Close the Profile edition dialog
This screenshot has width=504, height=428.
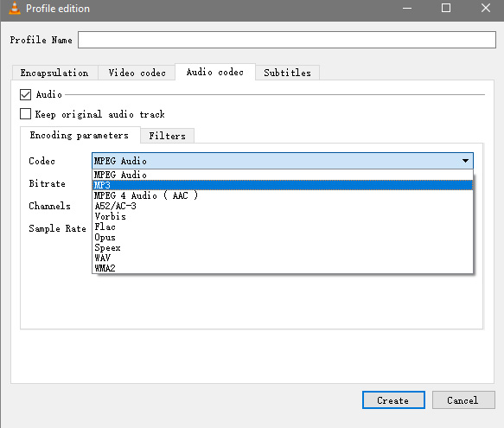[x=486, y=8]
